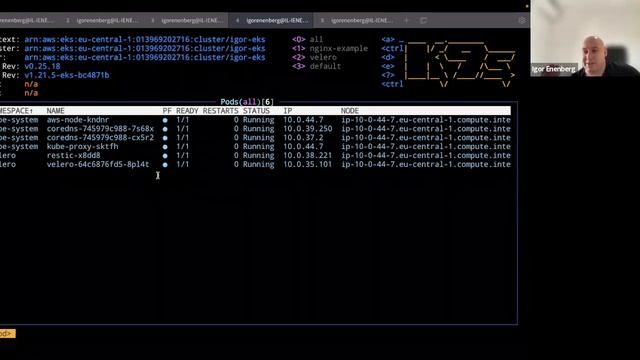Click the <e> key hint

coord(388,67)
